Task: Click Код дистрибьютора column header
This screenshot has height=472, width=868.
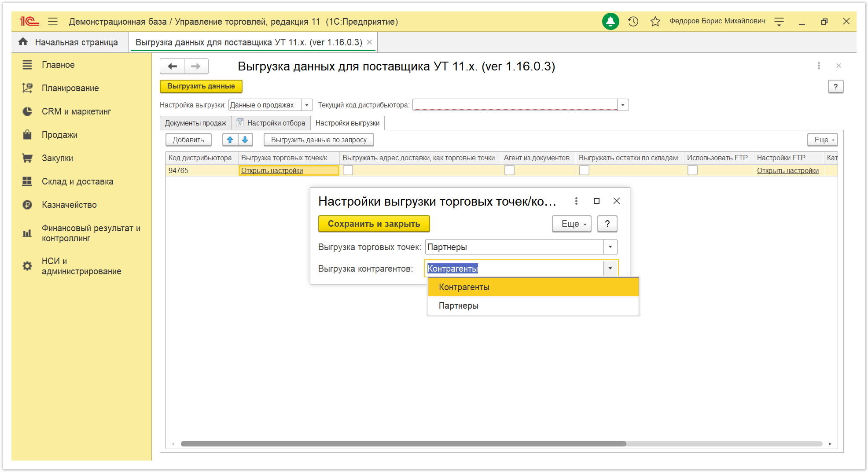Action: tap(202, 158)
